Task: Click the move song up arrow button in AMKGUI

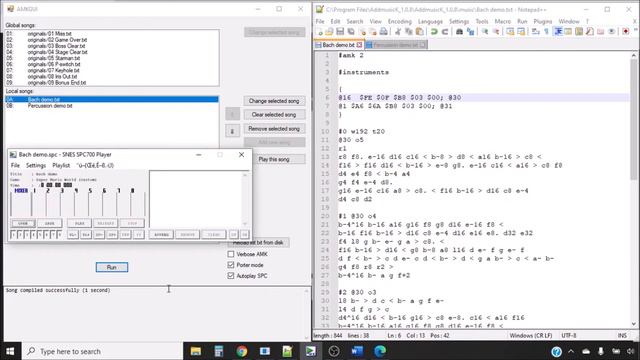Action: (x=232, y=114)
